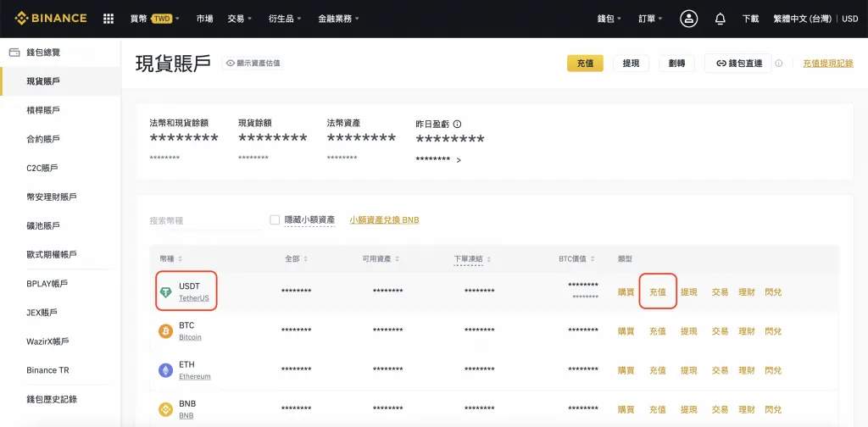This screenshot has width=868, height=427.
Task: Click the USDT Tether coin icon
Action: pyautogui.click(x=166, y=291)
